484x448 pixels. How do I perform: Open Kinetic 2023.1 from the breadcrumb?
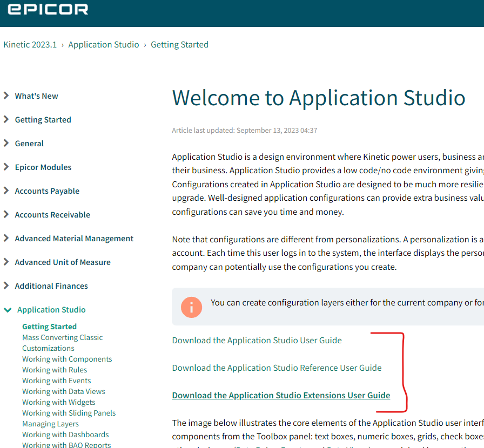click(30, 44)
